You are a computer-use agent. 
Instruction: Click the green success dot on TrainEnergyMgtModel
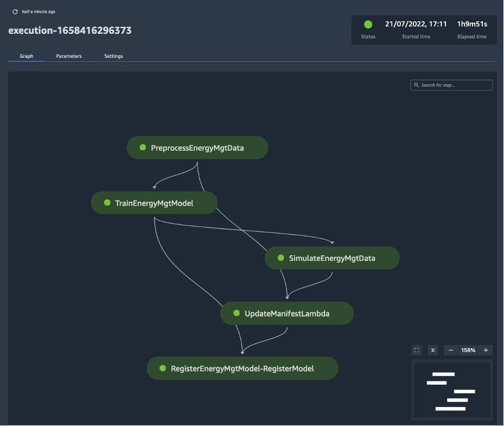(x=107, y=202)
